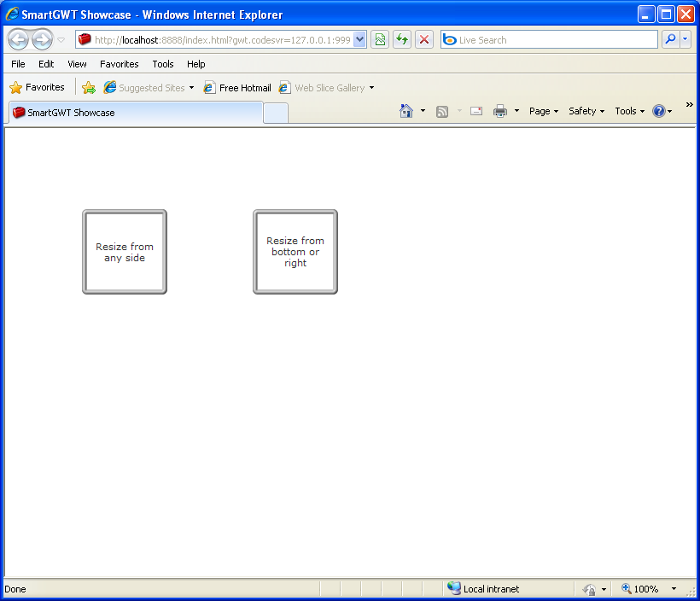Add to Favorites bar star icon

(89, 88)
